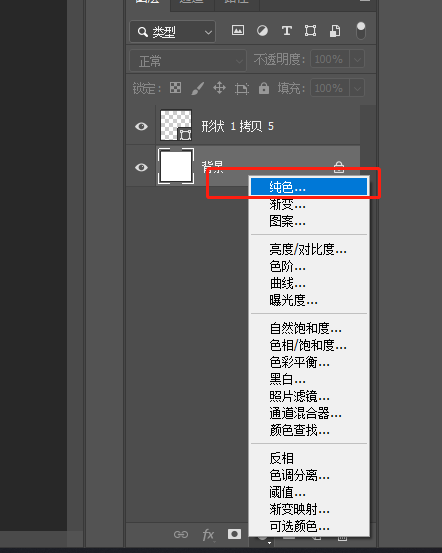This screenshot has width=442, height=553.
Task: Open the layer type filter dropdown
Action: pyautogui.click(x=172, y=32)
